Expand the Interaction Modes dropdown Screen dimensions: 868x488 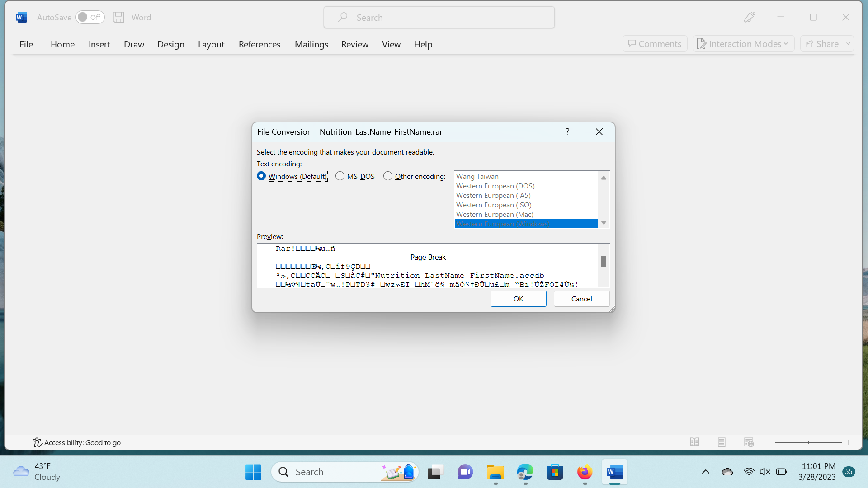point(744,44)
